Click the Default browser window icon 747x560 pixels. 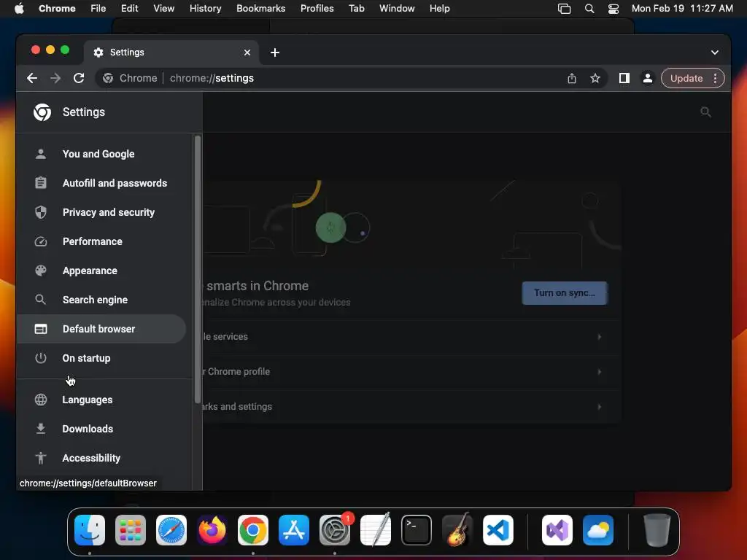click(x=41, y=329)
